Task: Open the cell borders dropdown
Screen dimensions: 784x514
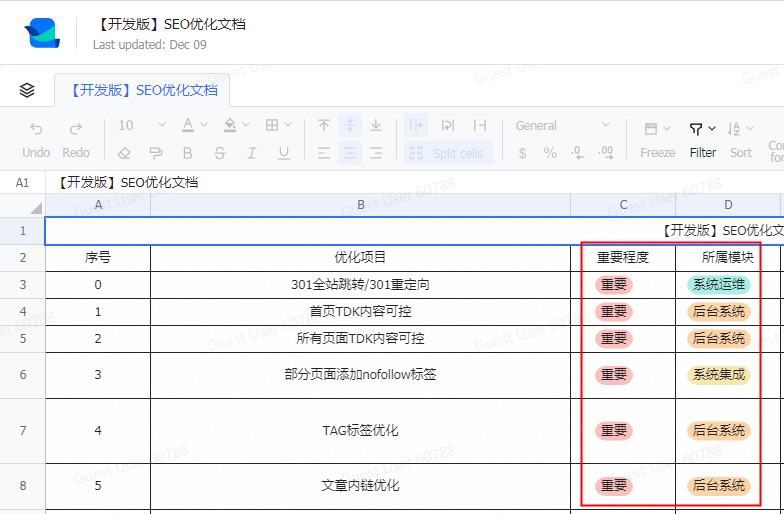Action: tap(278, 126)
